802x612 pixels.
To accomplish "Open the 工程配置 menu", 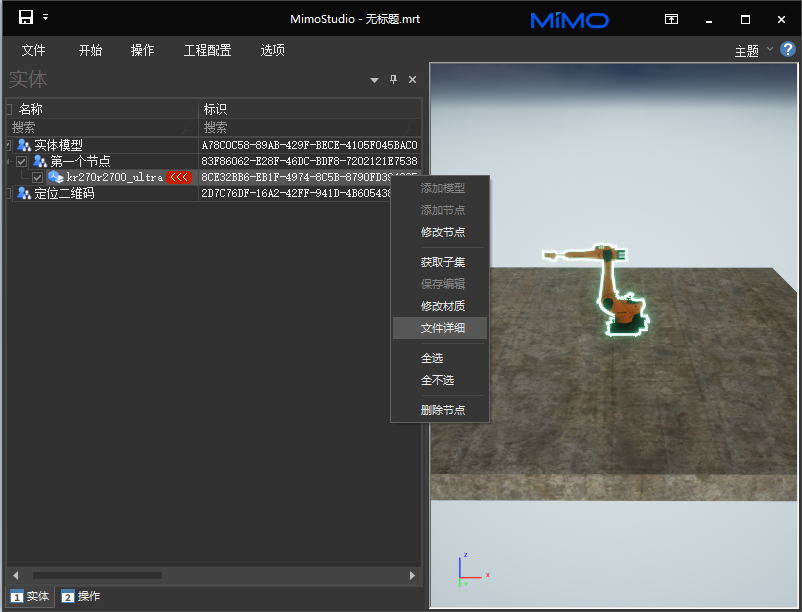I will 207,50.
